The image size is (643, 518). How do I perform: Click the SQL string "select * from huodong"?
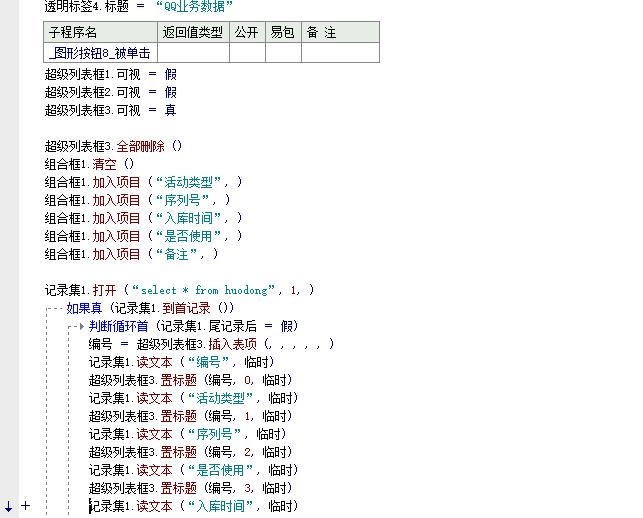pyautogui.click(x=204, y=290)
